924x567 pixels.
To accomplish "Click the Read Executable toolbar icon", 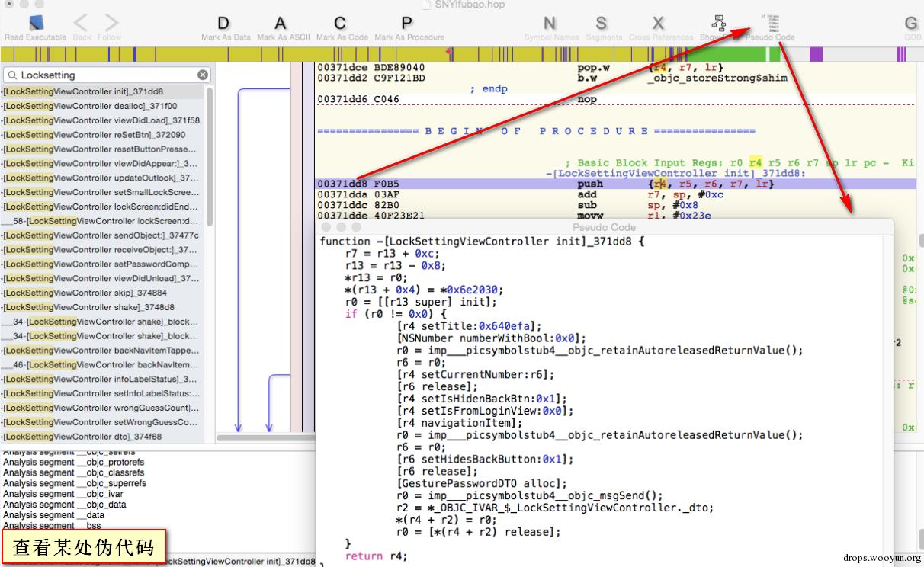I will pyautogui.click(x=35, y=24).
